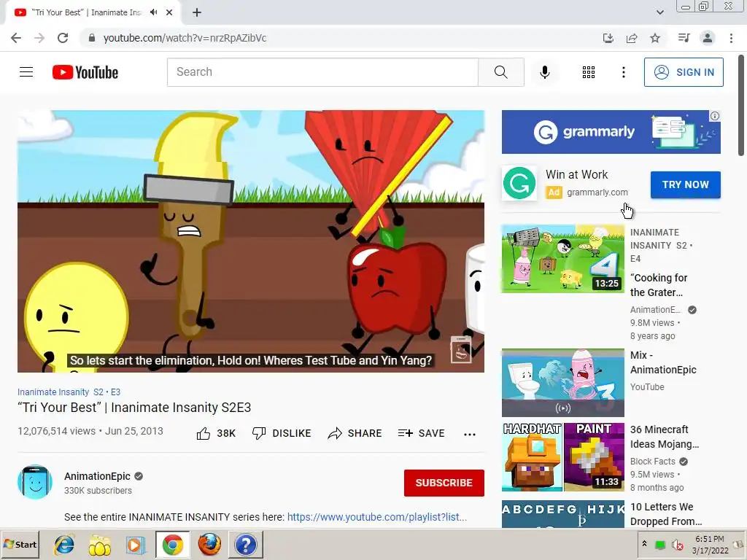The image size is (747, 560).
Task: Mute the tab via speaker icon
Action: (153, 12)
